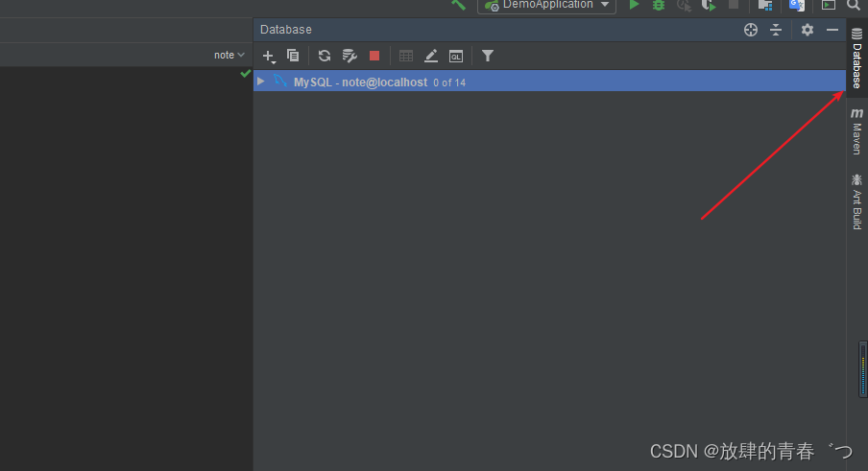The image size is (868, 471).
Task: Click the Filter funnel icon in the Database toolbar
Action: click(x=487, y=56)
